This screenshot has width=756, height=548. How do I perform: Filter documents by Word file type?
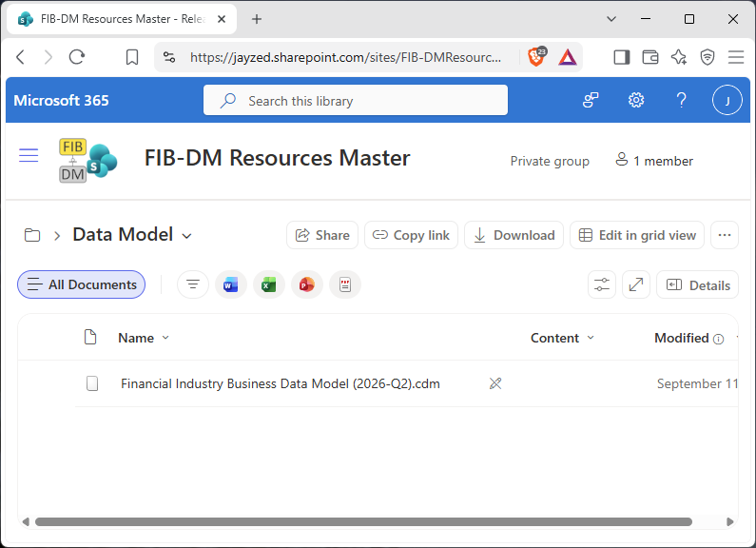[x=231, y=285]
